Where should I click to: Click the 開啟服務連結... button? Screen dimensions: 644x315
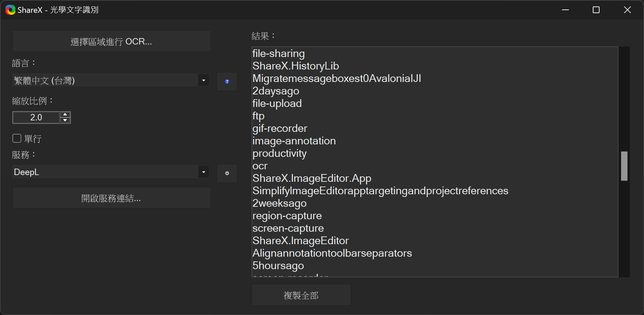(112, 198)
